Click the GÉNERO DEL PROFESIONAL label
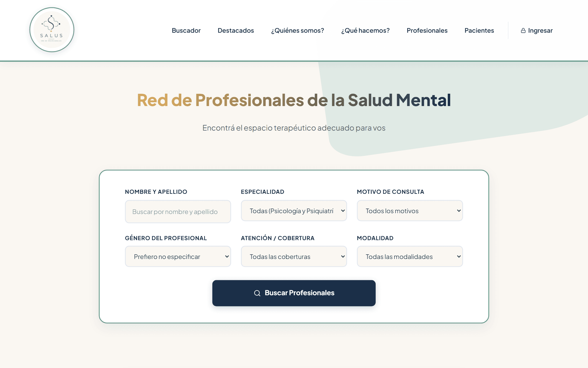The width and height of the screenshot is (588, 368). (x=166, y=238)
